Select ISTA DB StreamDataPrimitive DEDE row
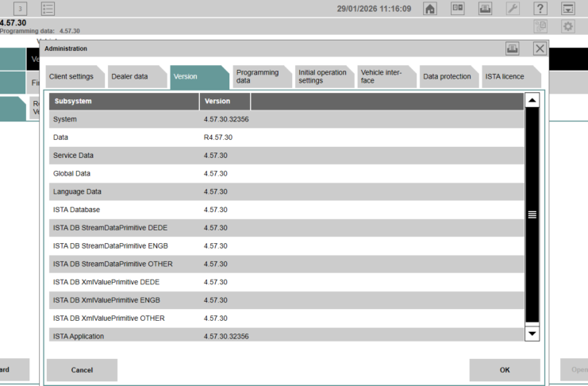The width and height of the screenshot is (588, 386). (286, 228)
